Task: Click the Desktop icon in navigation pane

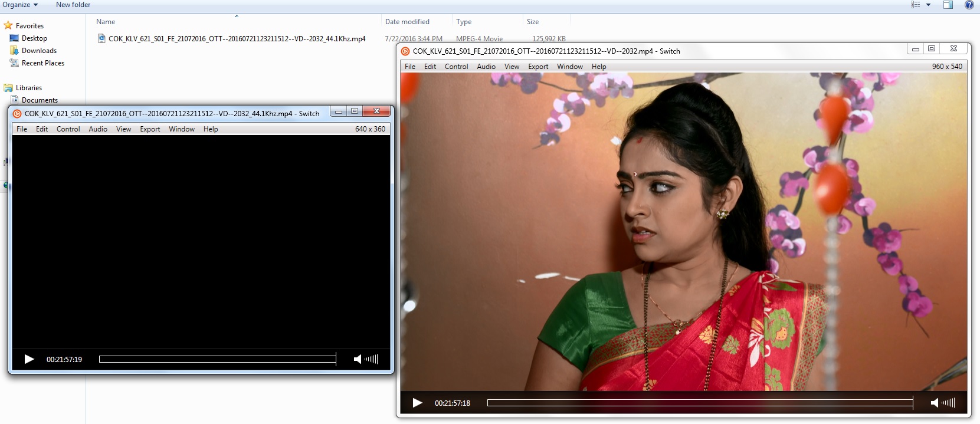Action: pyautogui.click(x=14, y=38)
